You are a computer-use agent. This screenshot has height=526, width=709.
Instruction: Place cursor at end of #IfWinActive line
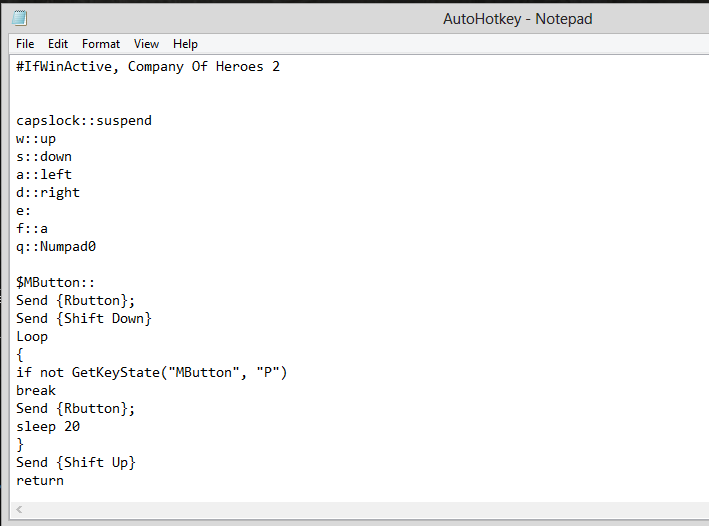point(281,66)
